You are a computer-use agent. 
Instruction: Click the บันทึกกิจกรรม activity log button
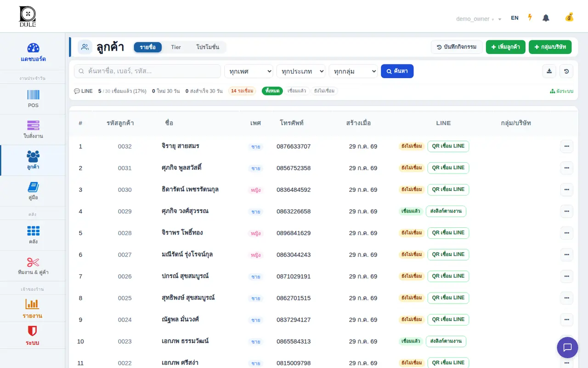[x=457, y=47]
